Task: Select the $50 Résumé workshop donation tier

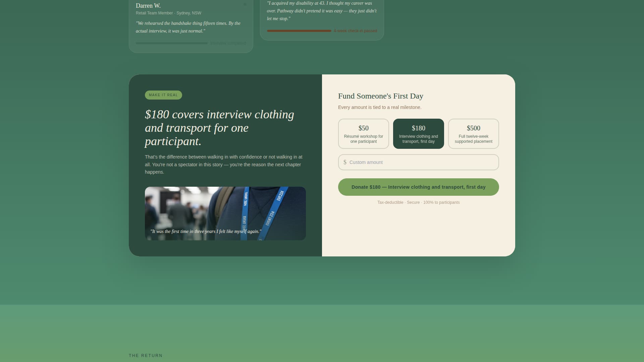Action: [363, 133]
